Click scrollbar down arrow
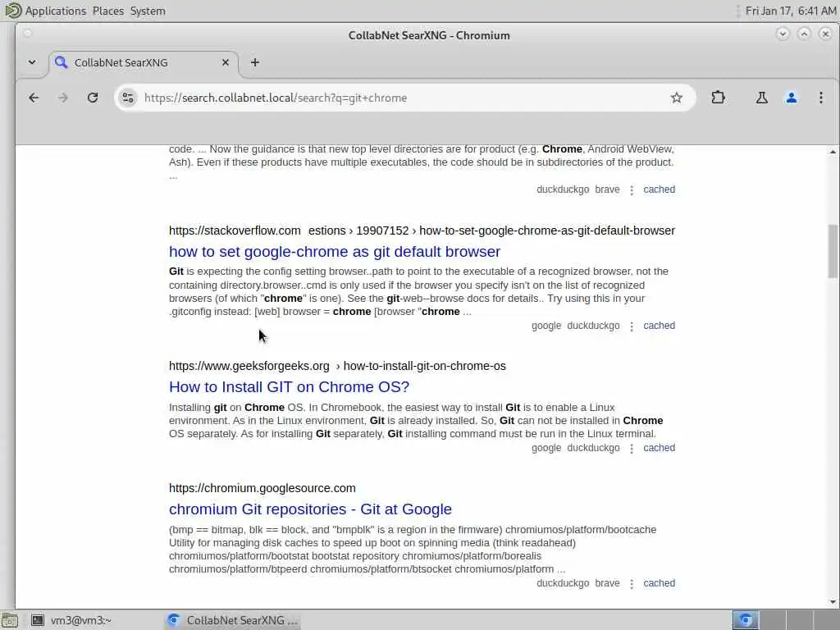Image resolution: width=840 pixels, height=630 pixels. [833, 601]
